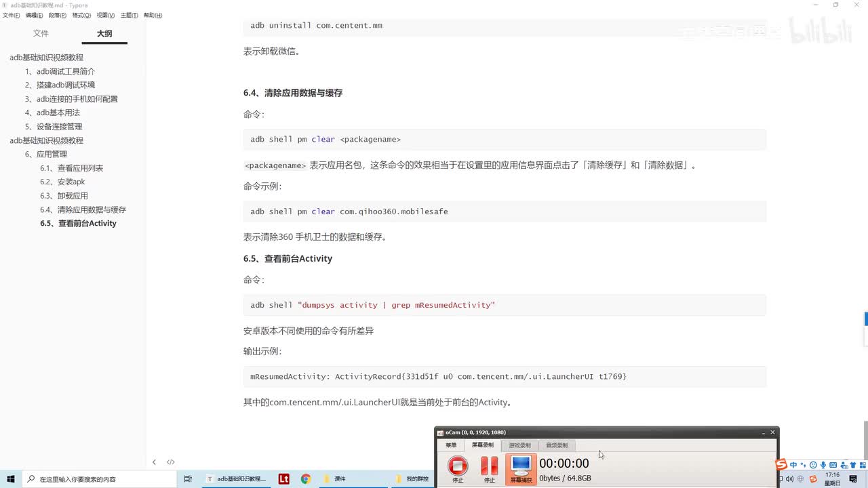Click the Sogou emoji smiley icon
The width and height of the screenshot is (868, 488).
point(813,465)
